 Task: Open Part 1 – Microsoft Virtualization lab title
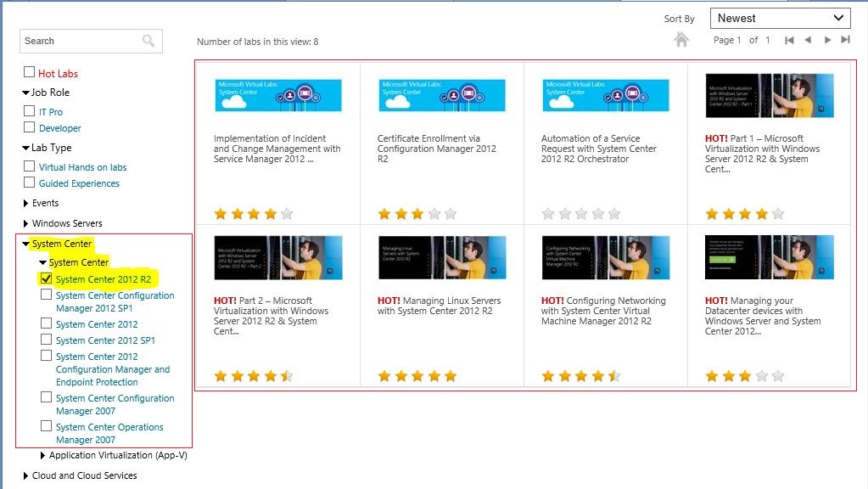(762, 154)
